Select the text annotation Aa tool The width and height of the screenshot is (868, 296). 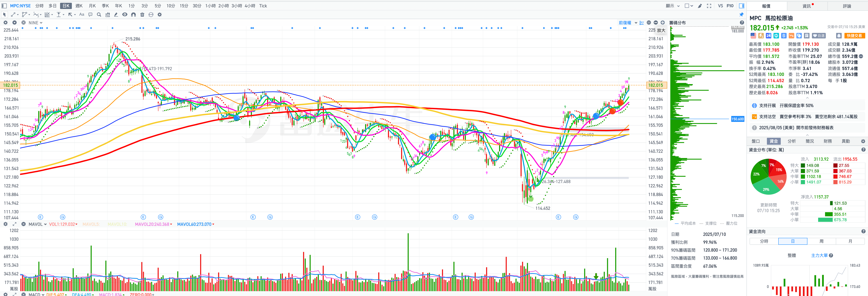pos(82,15)
